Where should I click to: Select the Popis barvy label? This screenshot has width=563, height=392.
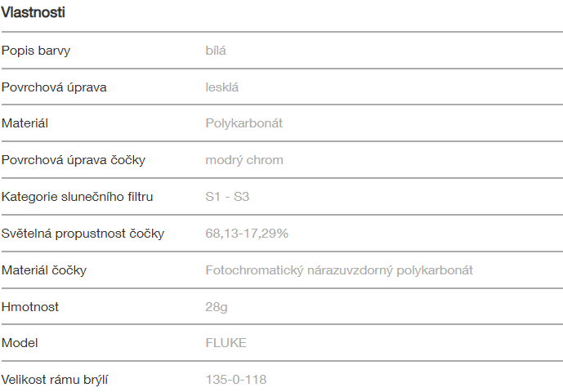(36, 51)
